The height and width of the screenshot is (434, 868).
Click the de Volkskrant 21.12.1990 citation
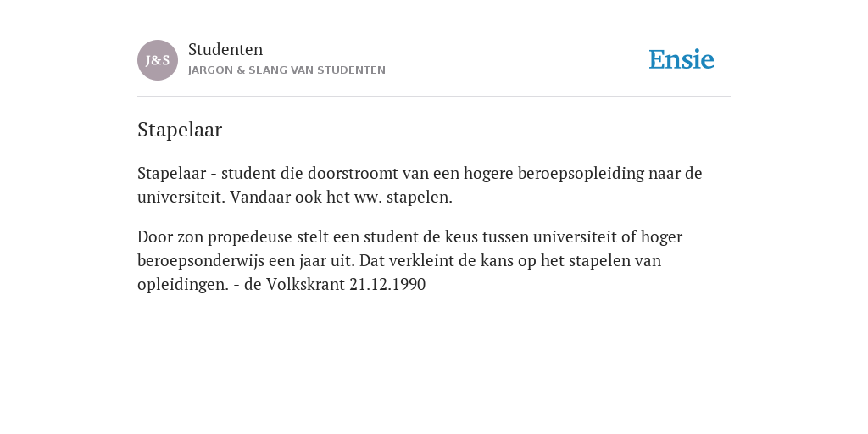[335, 285]
